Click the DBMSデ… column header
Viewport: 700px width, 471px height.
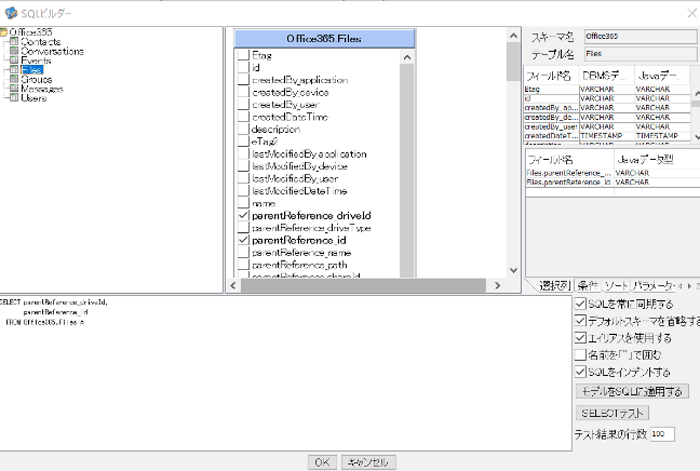[x=606, y=75]
